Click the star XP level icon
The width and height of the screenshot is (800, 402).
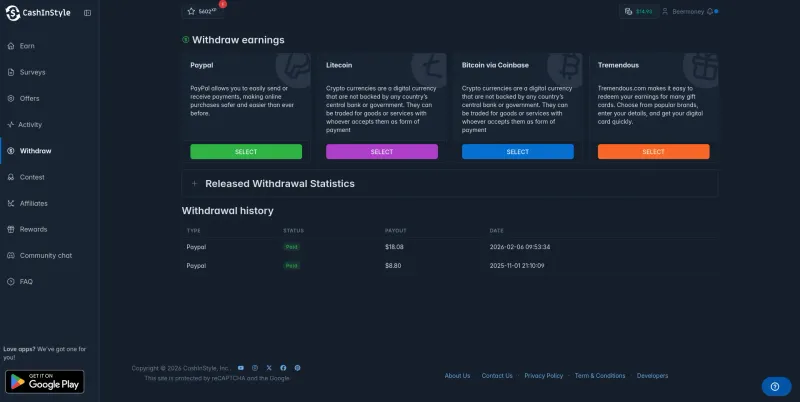coord(191,11)
